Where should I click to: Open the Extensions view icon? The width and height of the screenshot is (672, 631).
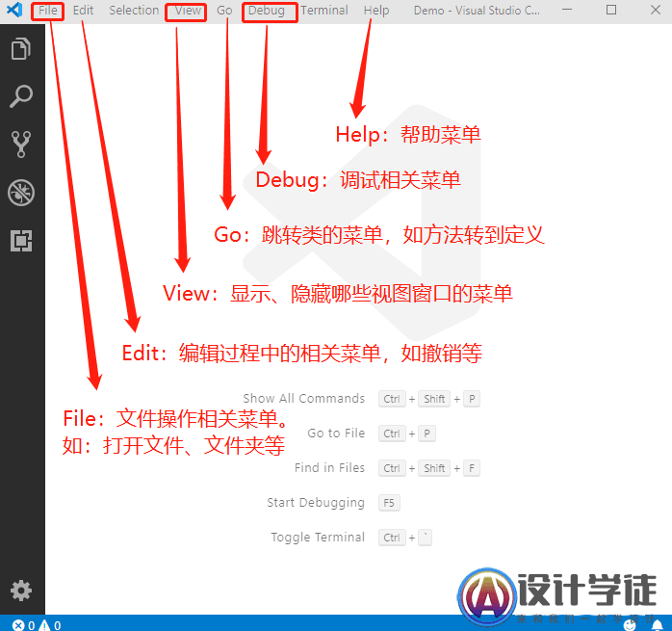click(21, 241)
